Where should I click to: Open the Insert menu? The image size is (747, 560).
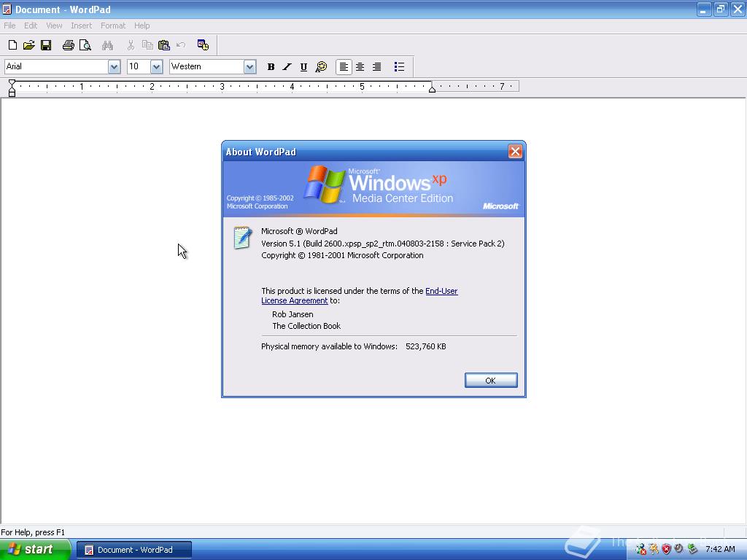[82, 26]
